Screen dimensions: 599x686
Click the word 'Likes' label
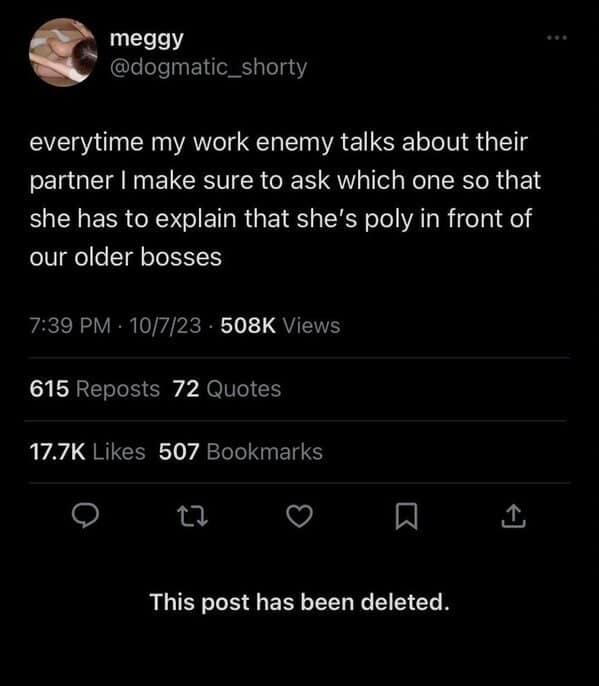point(119,452)
